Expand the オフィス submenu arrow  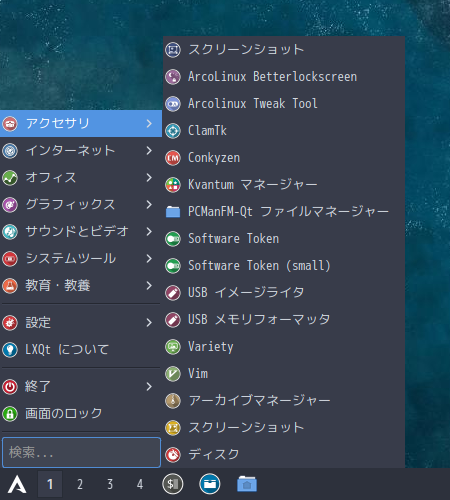pos(149,178)
